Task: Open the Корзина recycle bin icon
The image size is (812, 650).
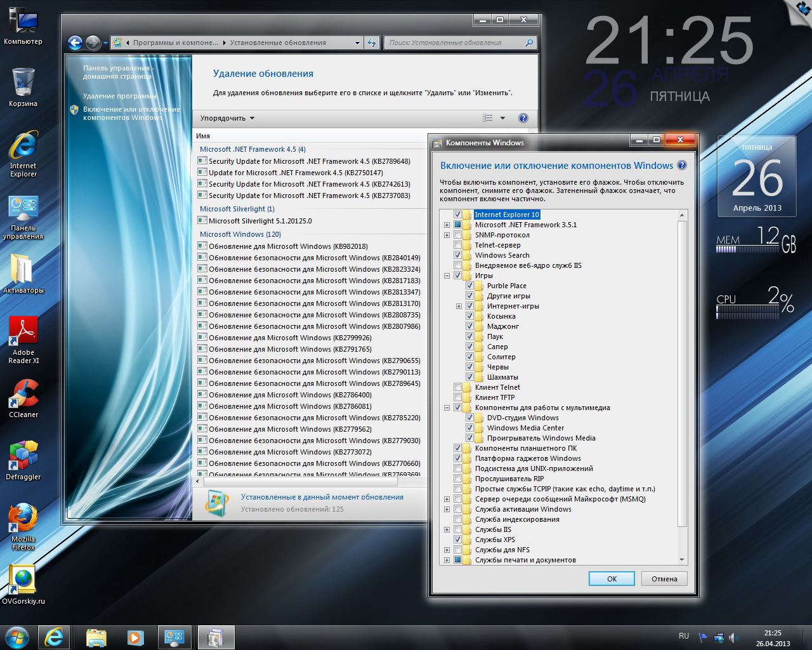Action: tap(23, 86)
